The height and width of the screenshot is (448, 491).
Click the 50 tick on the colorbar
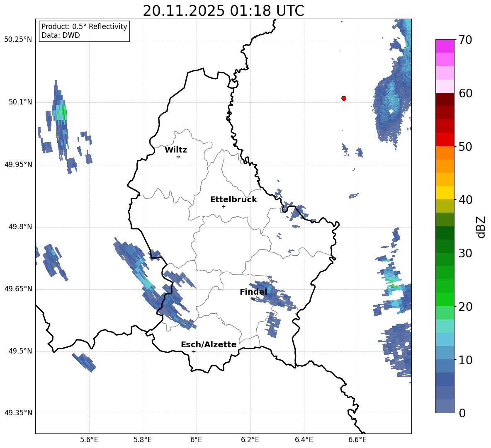click(x=465, y=146)
